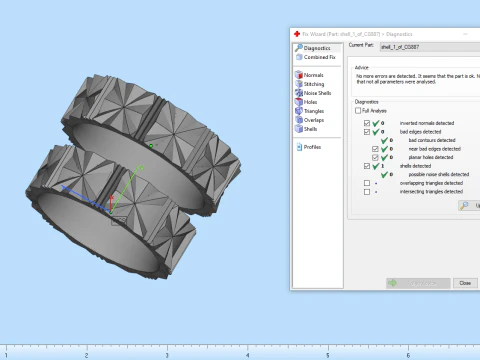Toggle planar holes detected checkbox

pyautogui.click(x=375, y=157)
